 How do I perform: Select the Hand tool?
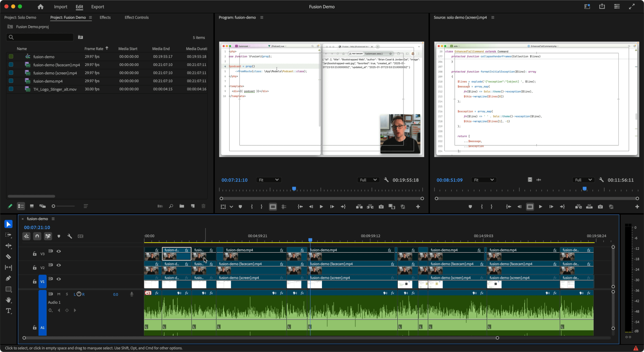(x=8, y=300)
